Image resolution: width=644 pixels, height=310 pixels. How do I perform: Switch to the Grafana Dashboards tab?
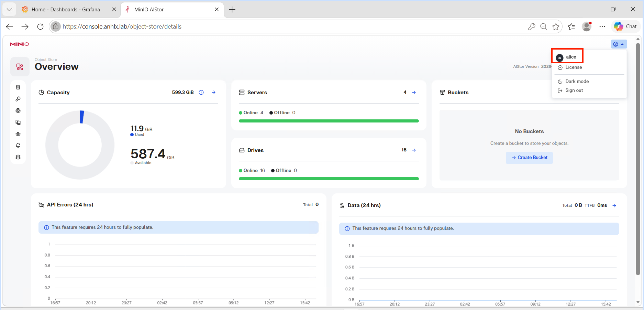66,10
